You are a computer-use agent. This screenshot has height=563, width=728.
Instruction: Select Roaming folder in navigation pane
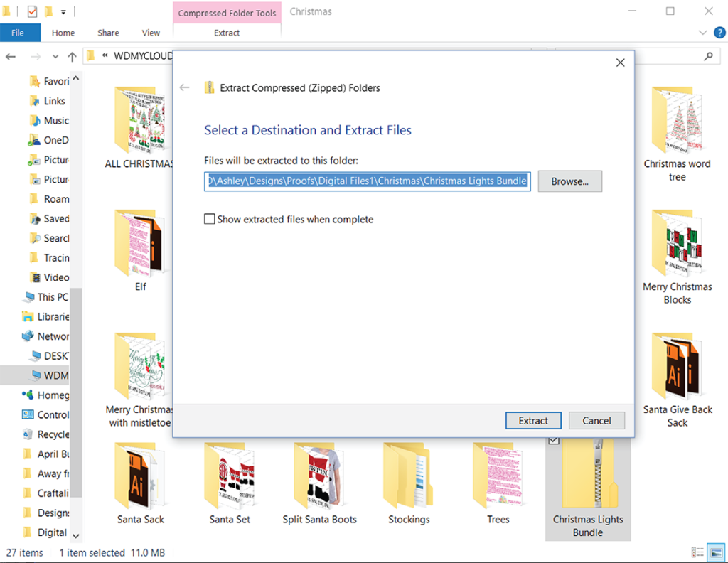49,199
